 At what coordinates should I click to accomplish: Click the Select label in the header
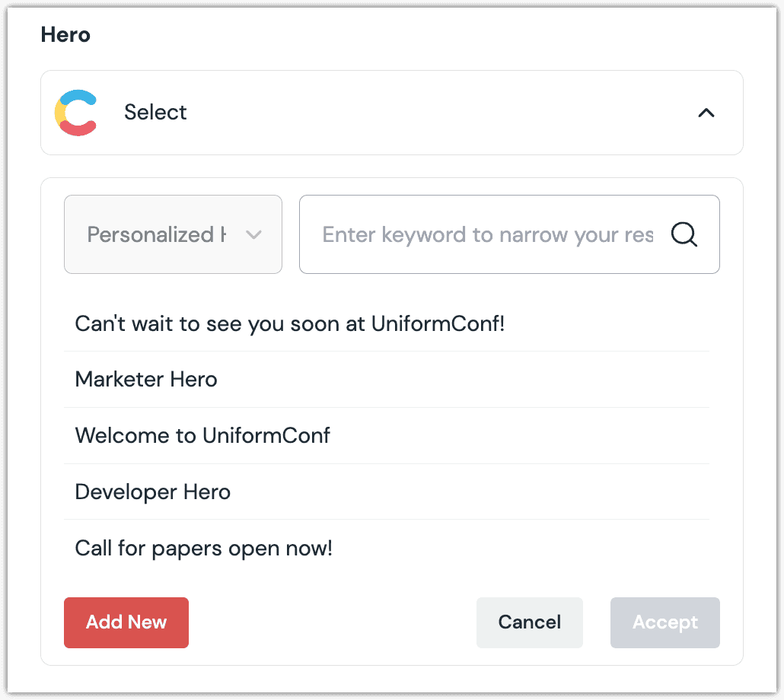click(155, 113)
